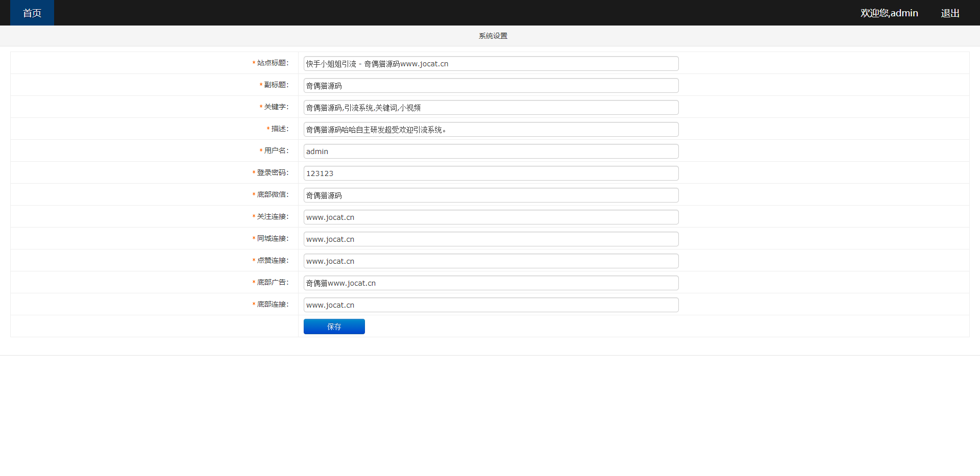Focus the 登录密码 input field

tap(491, 173)
